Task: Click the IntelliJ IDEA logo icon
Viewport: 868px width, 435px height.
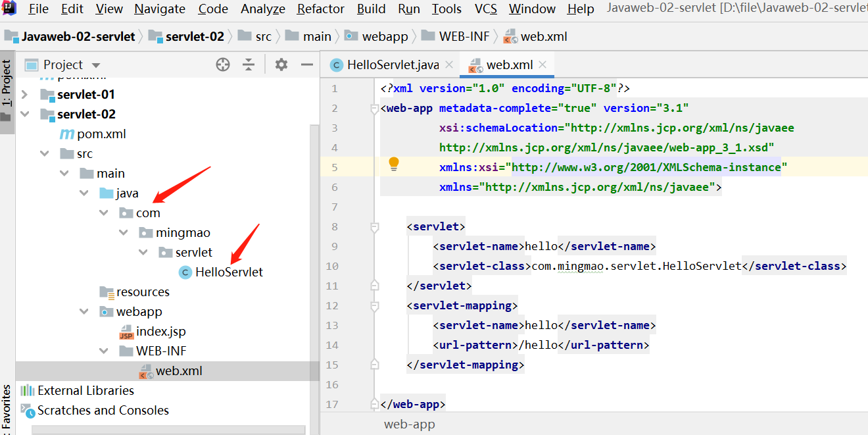Action: [x=9, y=7]
